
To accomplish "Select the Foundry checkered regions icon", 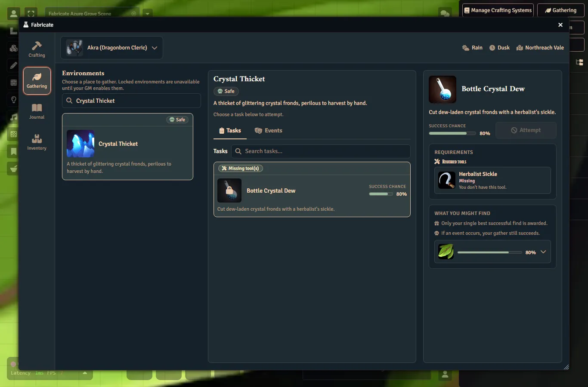I will click(13, 134).
